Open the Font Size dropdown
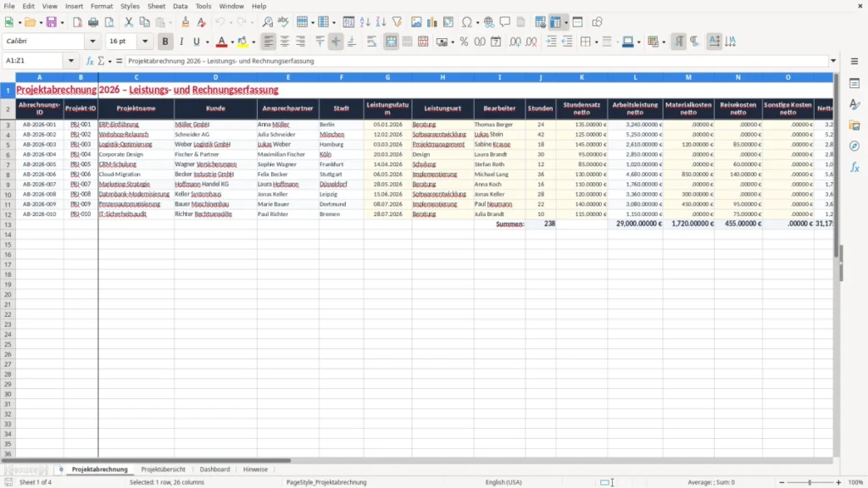The height and width of the screenshot is (488, 868). pyautogui.click(x=145, y=42)
